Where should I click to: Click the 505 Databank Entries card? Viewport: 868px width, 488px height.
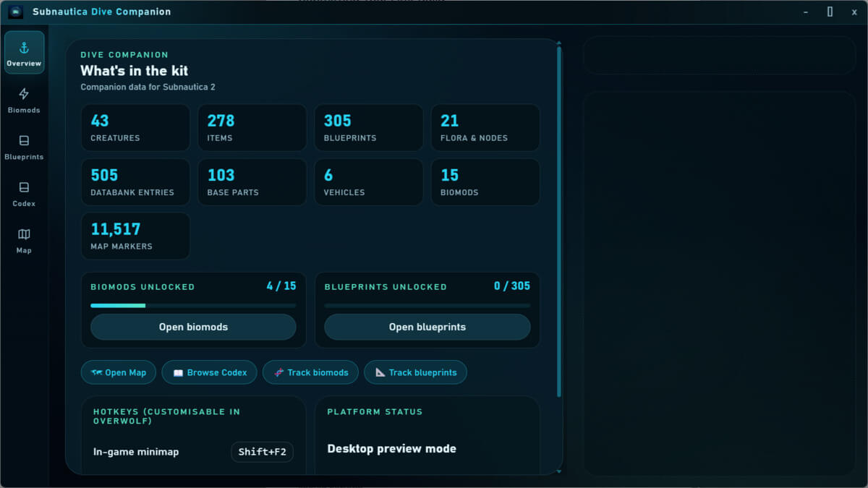pyautogui.click(x=135, y=181)
